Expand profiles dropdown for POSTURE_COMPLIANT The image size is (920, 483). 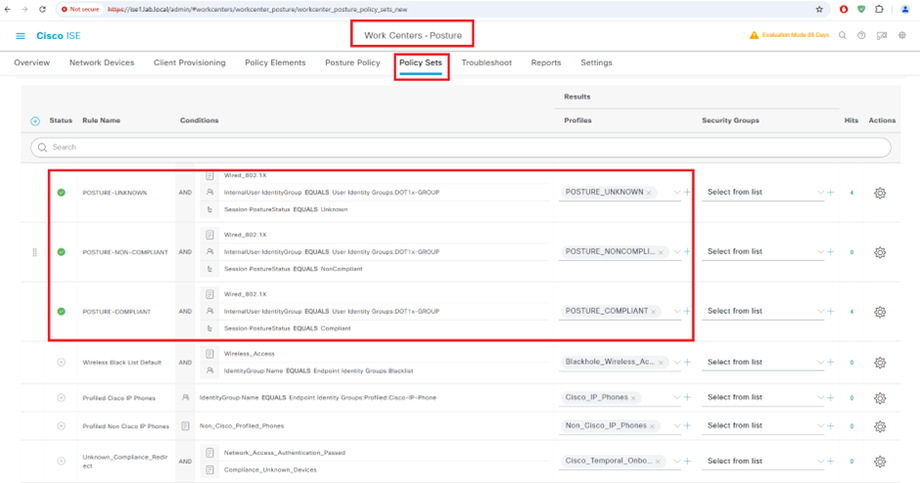click(677, 311)
